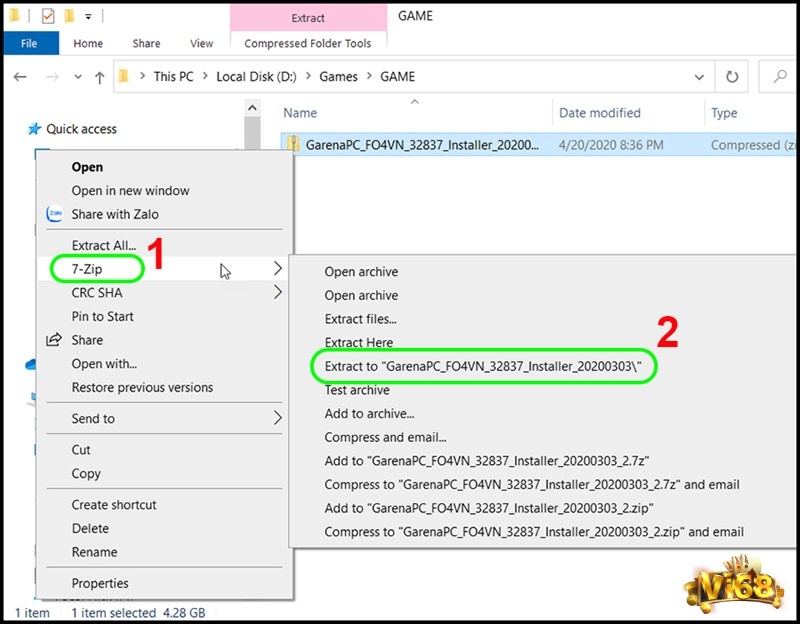800x624 pixels.
Task: Select Open with... option
Action: [x=104, y=364]
